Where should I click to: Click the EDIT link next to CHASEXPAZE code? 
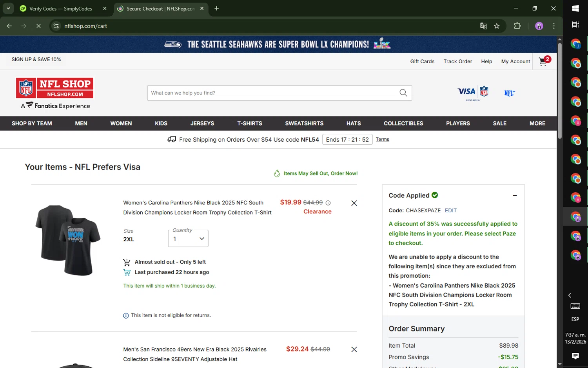451,210
